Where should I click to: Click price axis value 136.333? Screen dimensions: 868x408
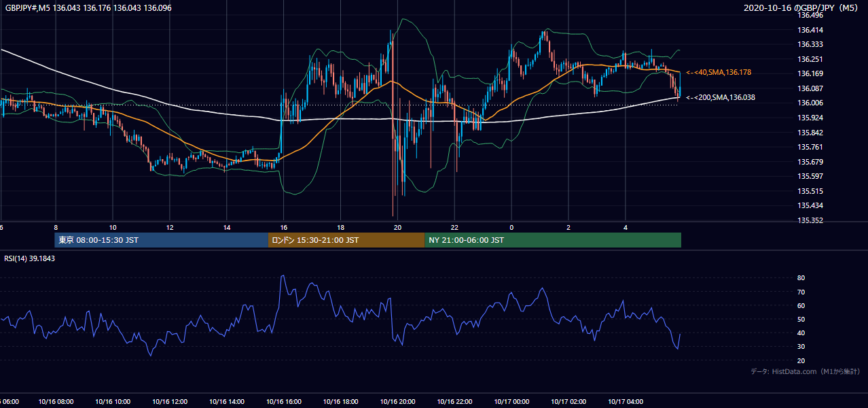click(x=810, y=44)
